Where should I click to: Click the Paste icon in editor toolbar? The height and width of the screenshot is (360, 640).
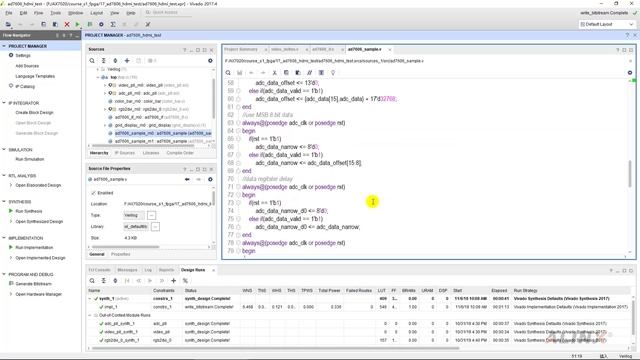[x=298, y=73]
